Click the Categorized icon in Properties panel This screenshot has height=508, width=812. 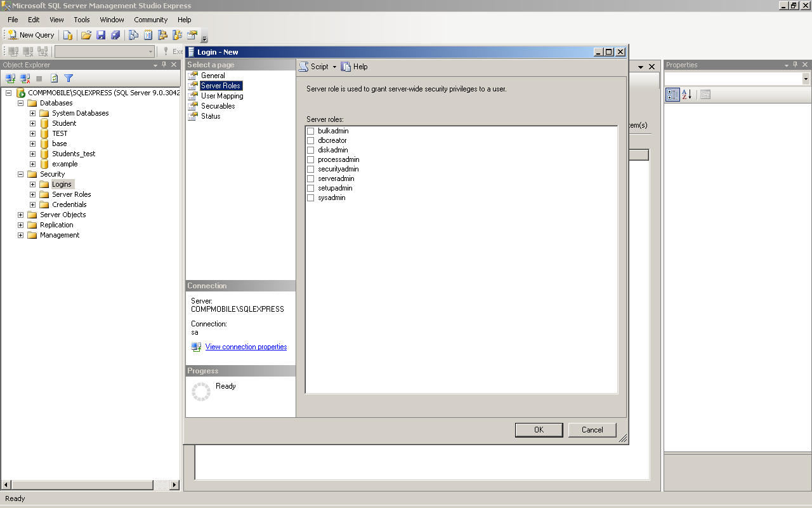[672, 95]
